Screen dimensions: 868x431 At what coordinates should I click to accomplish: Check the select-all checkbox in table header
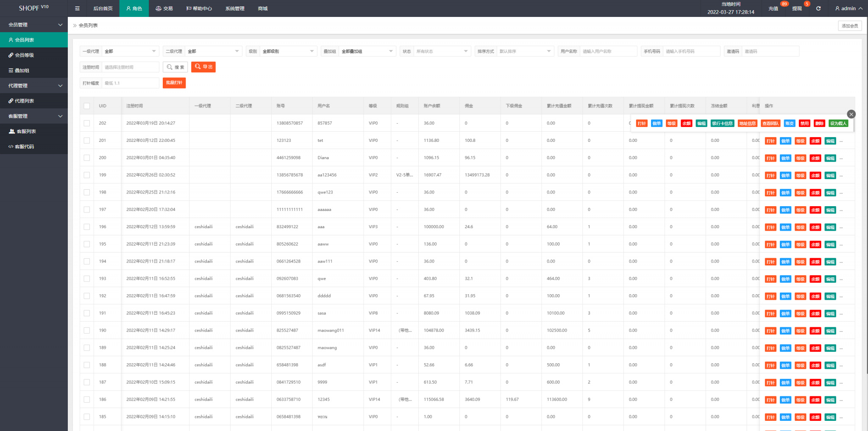pos(87,106)
